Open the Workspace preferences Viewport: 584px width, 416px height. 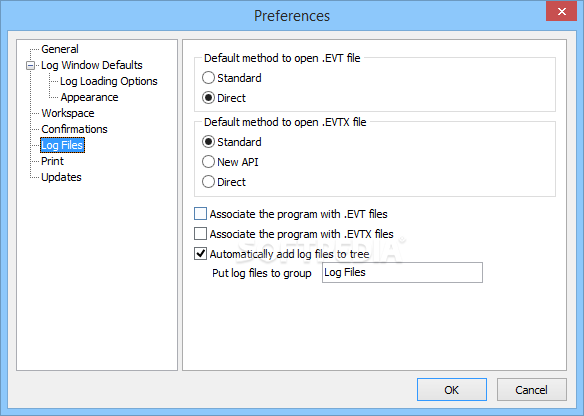coord(68,113)
